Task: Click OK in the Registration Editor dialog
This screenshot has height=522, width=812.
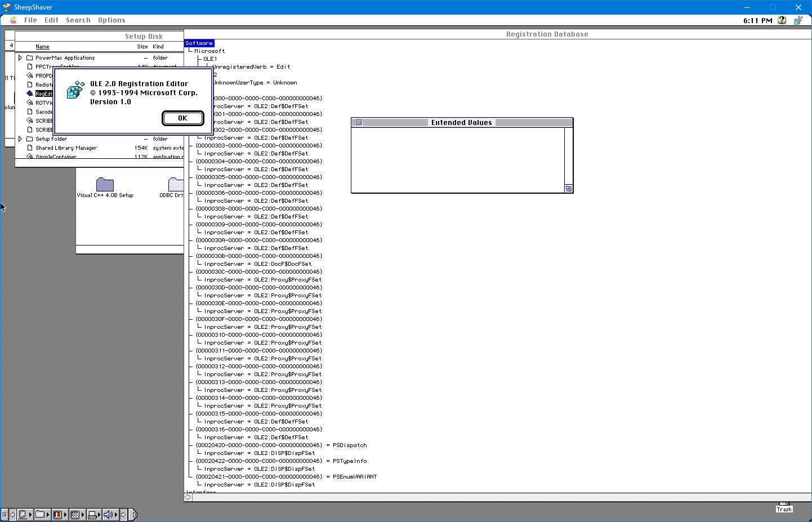Action: click(182, 118)
